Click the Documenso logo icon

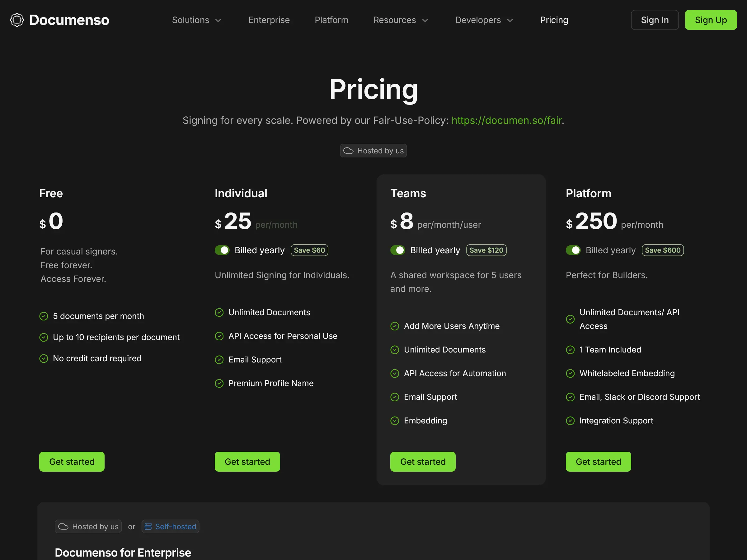(17, 20)
